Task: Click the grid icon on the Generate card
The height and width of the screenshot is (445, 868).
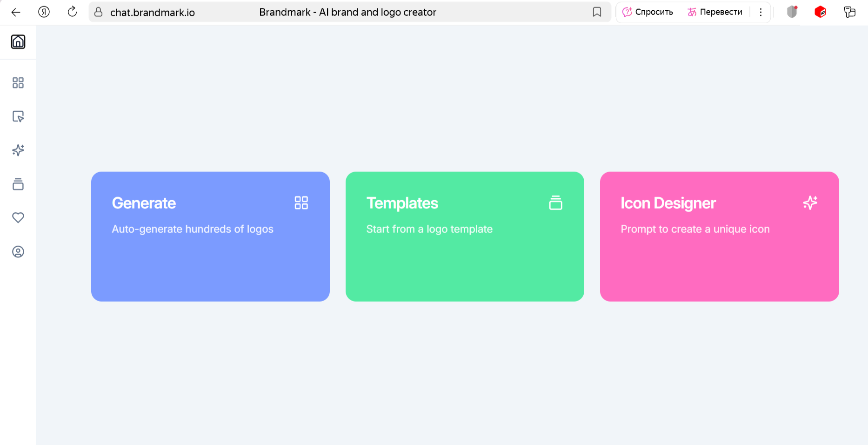Action: coord(301,203)
